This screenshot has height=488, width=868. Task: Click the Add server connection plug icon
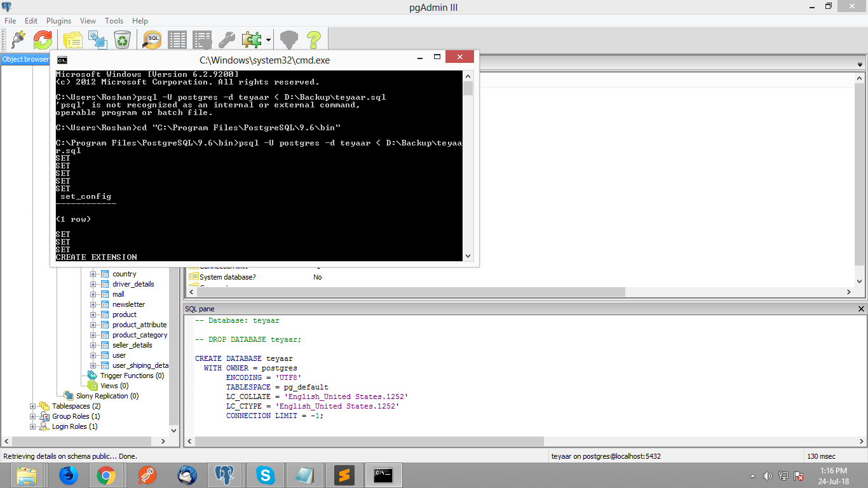click(17, 40)
